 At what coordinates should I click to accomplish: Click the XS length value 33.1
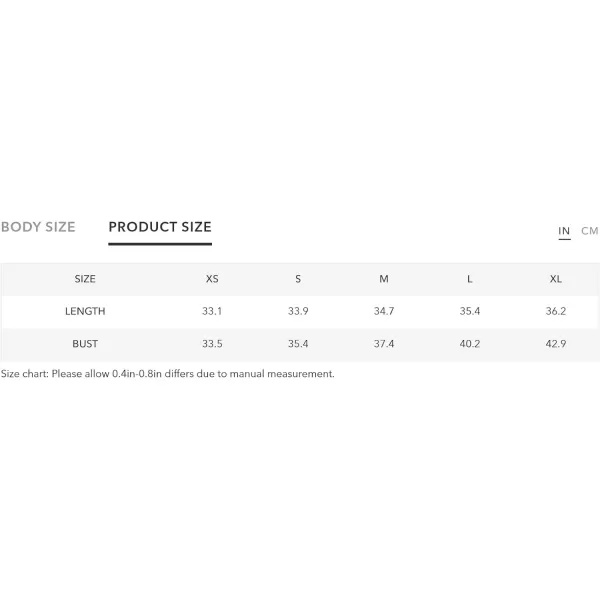212,311
